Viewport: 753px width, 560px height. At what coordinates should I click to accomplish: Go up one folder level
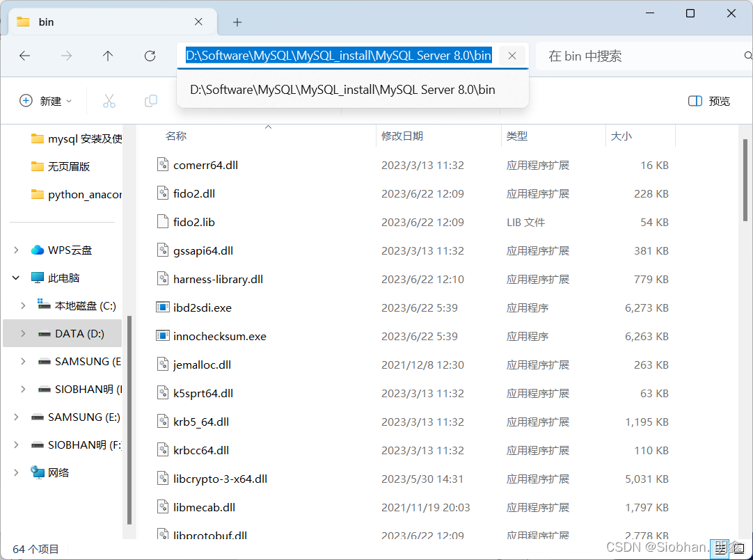[108, 56]
